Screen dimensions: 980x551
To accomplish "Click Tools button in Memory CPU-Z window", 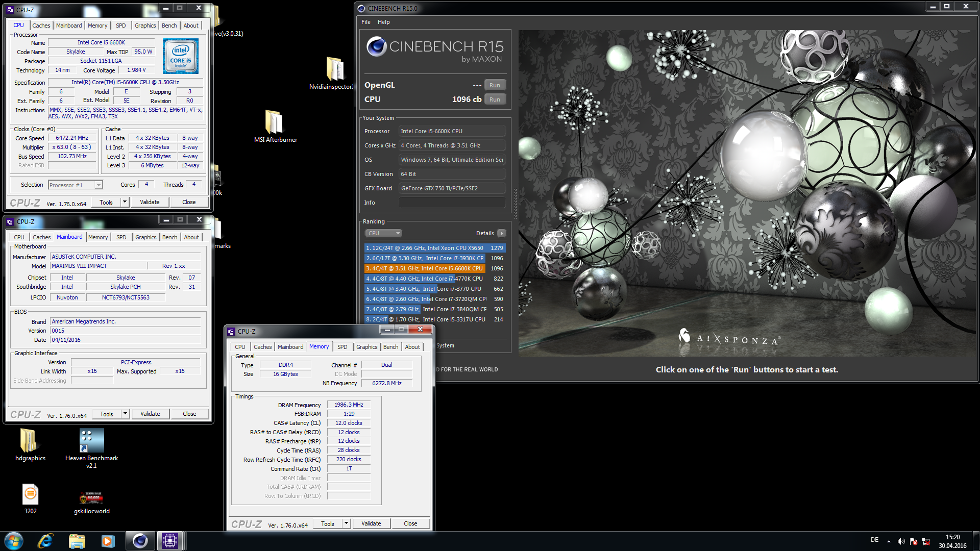I will tap(328, 523).
